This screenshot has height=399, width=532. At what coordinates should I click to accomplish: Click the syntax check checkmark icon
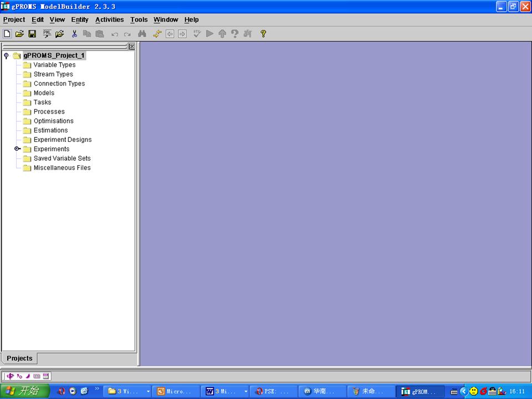(197, 34)
